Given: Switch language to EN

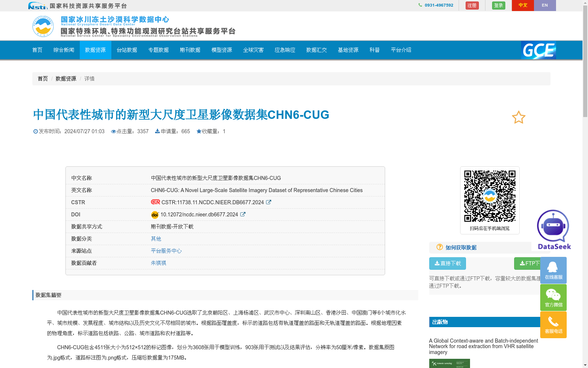Looking at the screenshot, I should [x=545, y=6].
